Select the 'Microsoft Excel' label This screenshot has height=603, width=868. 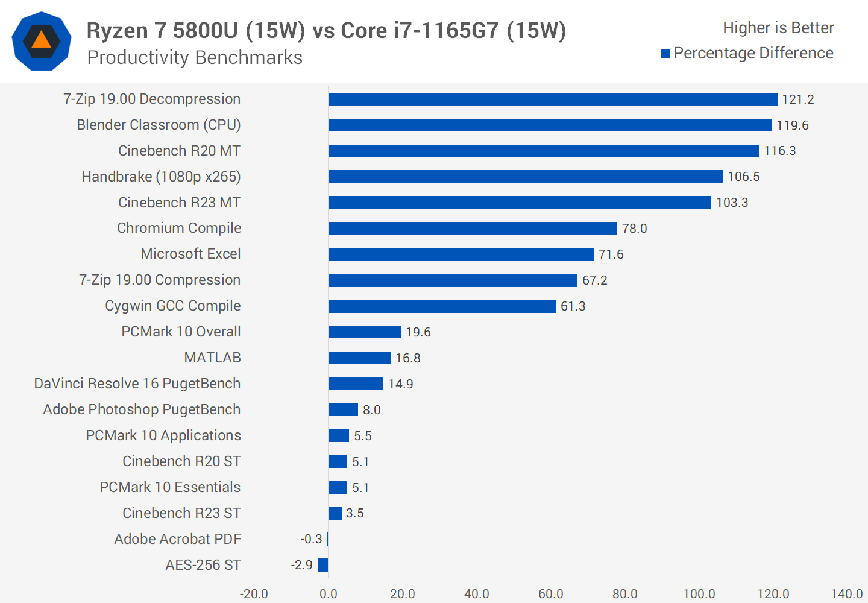pyautogui.click(x=190, y=254)
